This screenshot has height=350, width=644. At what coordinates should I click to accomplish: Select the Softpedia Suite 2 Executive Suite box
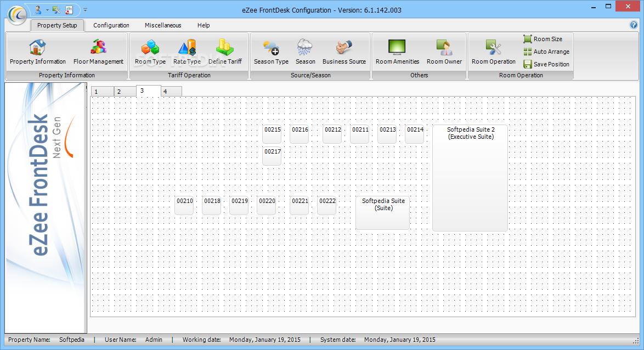tap(470, 178)
